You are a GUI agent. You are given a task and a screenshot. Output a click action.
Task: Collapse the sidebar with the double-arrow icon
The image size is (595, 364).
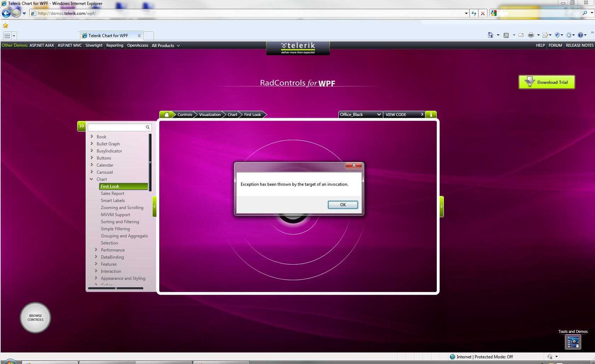[x=82, y=126]
